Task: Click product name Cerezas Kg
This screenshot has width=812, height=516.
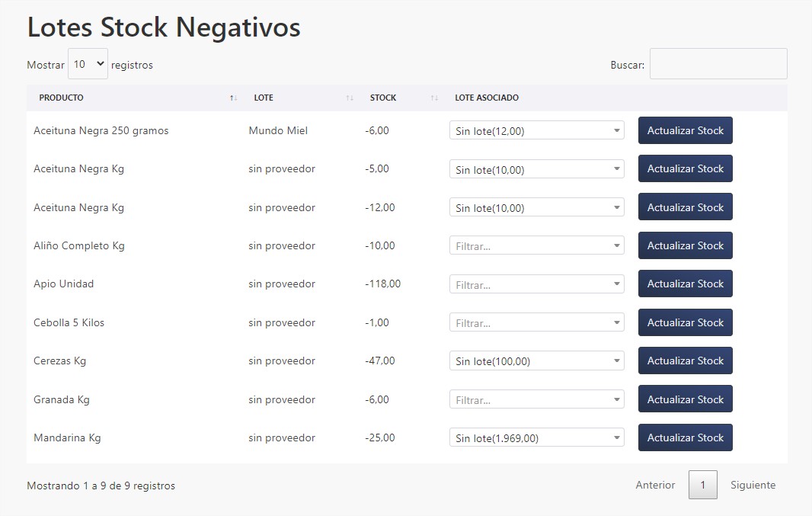Action: (59, 361)
